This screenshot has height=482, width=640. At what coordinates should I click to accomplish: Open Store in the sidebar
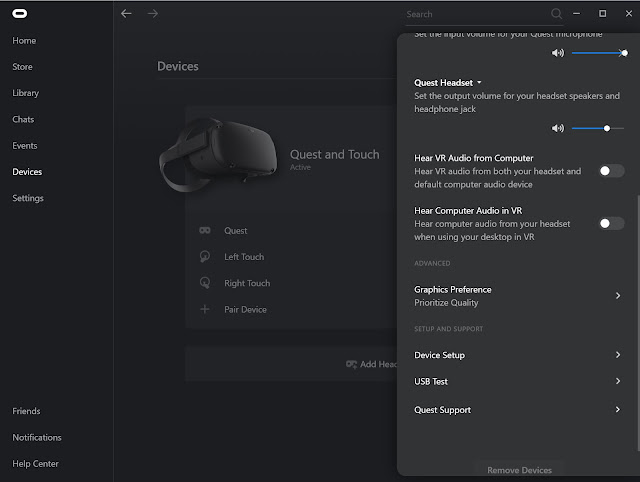pos(22,67)
